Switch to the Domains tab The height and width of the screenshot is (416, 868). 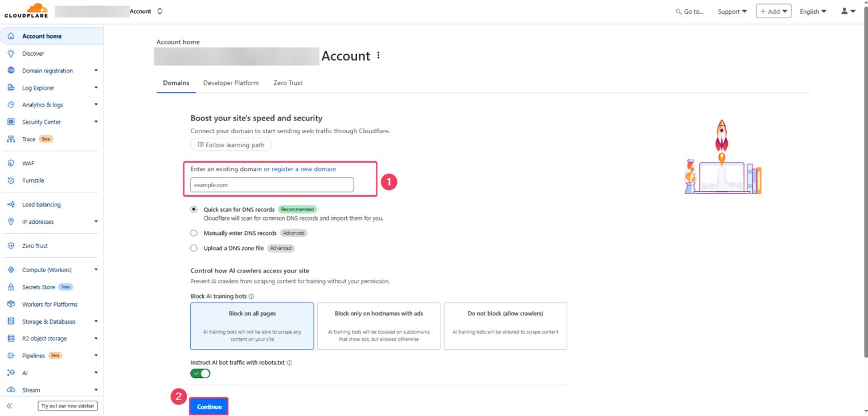coord(176,83)
